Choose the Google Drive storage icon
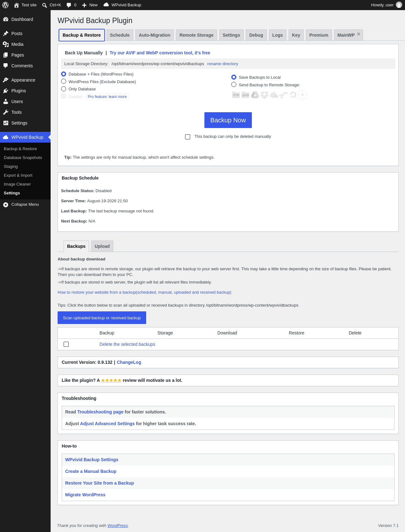The image size is (405, 532). tap(255, 95)
